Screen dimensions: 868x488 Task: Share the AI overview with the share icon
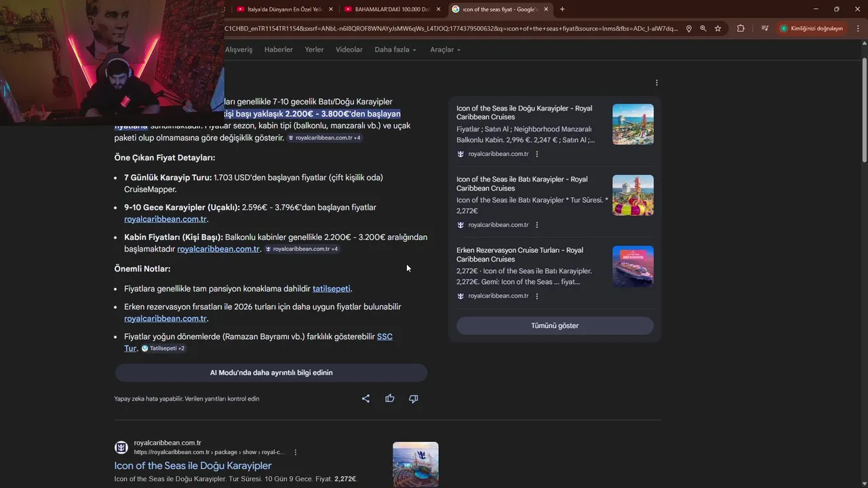[x=366, y=399]
